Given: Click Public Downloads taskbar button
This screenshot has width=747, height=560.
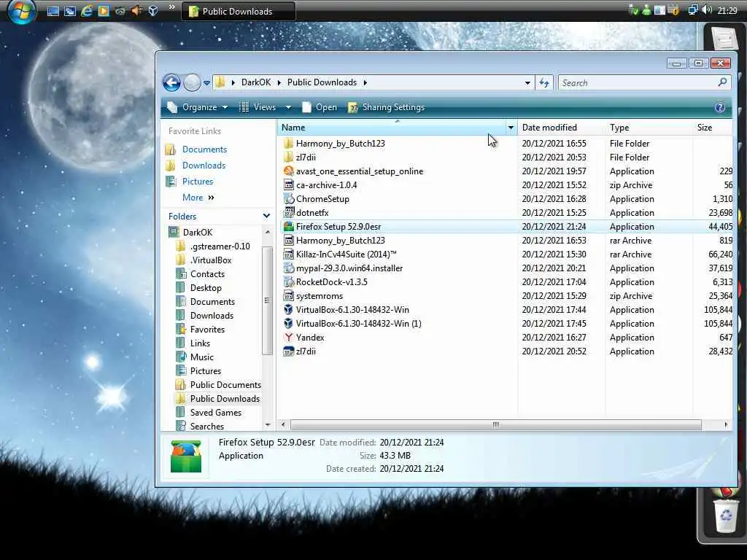Looking at the screenshot, I should click(239, 12).
